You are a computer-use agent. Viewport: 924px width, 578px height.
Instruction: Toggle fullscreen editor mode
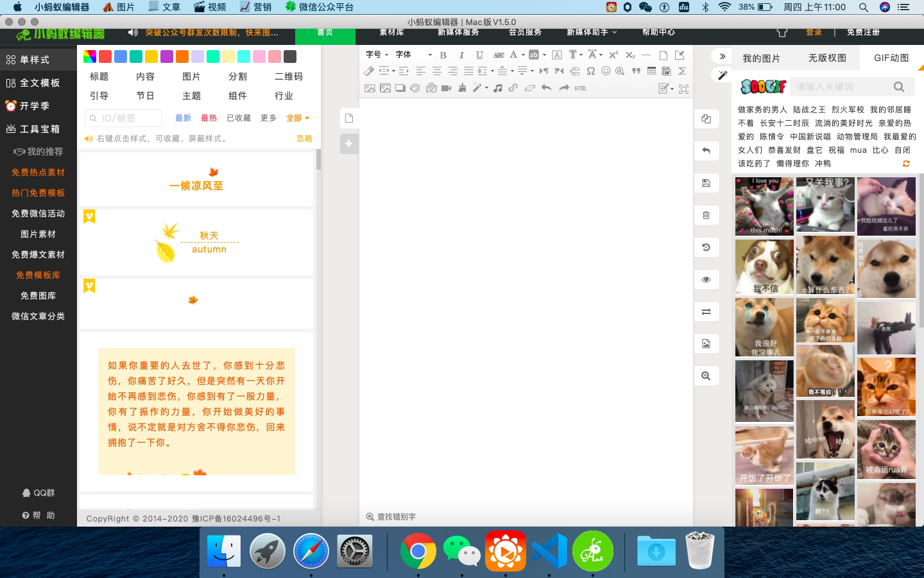684,89
